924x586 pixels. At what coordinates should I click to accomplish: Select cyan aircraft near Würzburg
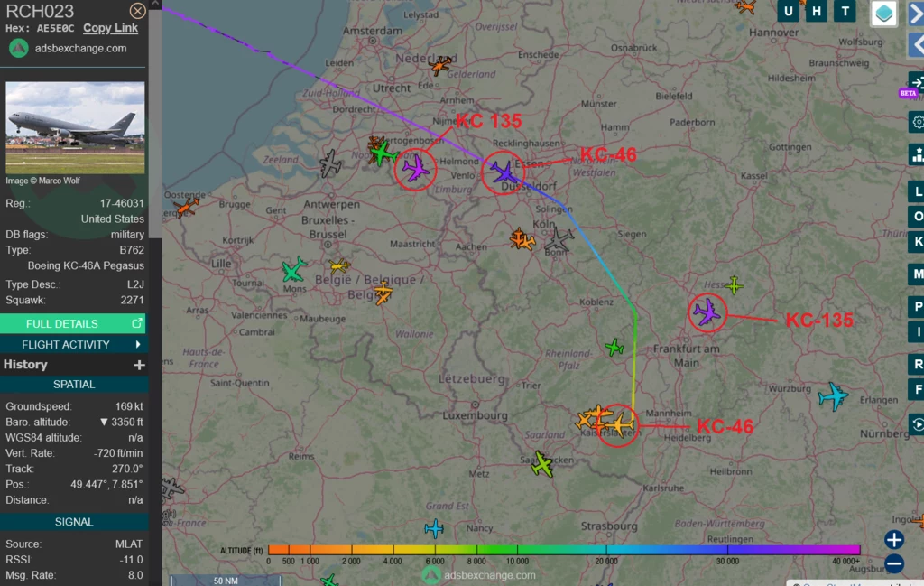tap(833, 396)
